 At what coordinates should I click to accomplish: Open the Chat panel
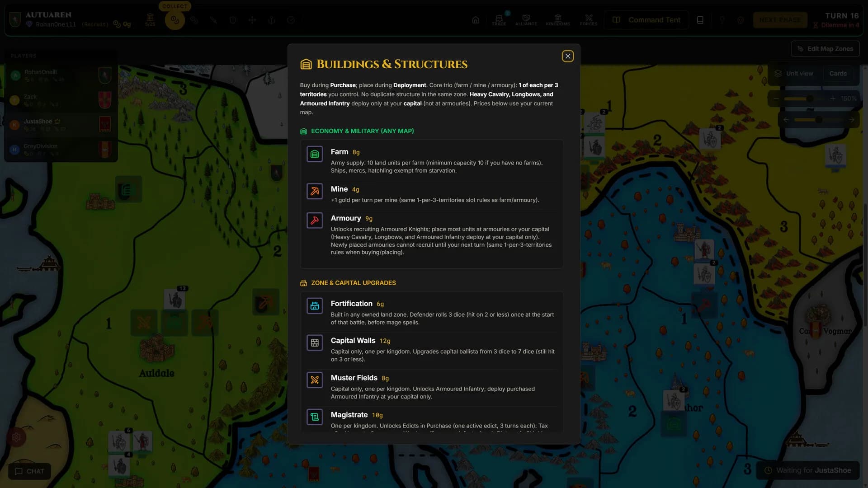tap(29, 471)
